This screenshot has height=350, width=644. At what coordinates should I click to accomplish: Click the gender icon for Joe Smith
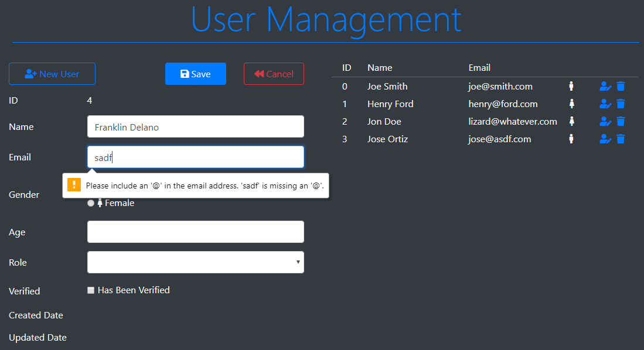coord(571,87)
